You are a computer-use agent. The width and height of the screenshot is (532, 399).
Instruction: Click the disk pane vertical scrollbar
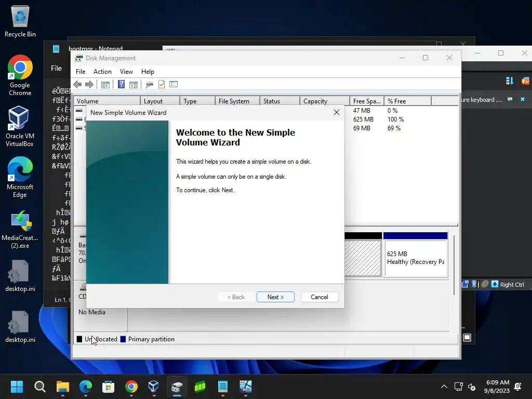coord(454,264)
